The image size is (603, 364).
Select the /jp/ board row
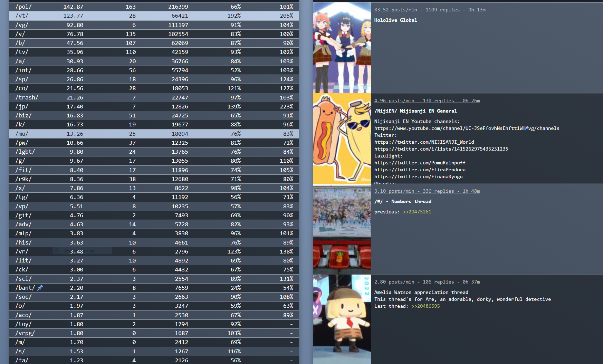154,106
